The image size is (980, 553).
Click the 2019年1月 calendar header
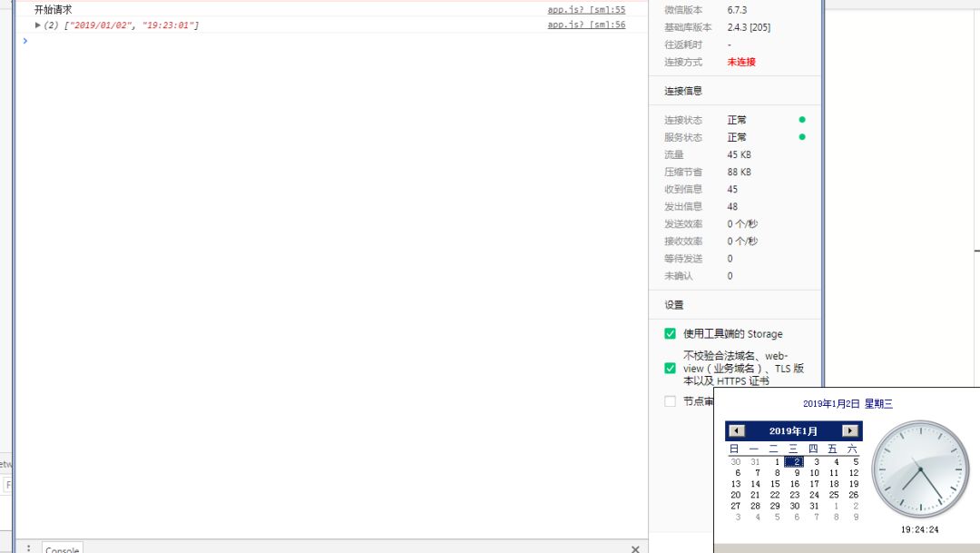point(793,431)
